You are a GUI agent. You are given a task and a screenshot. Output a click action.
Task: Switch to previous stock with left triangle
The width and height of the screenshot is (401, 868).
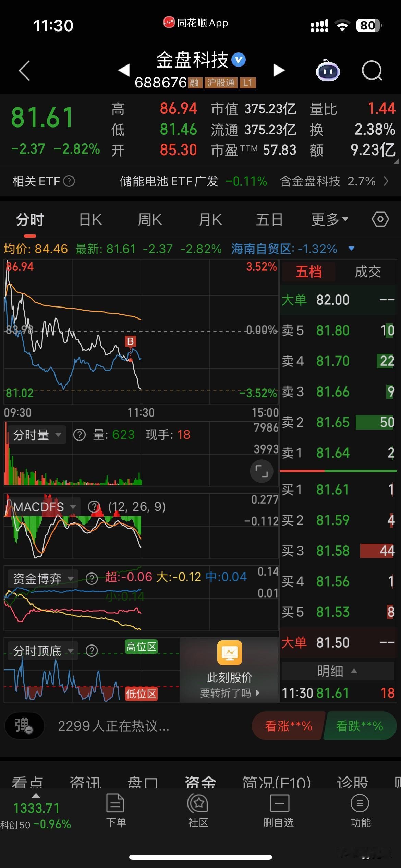click(x=124, y=70)
